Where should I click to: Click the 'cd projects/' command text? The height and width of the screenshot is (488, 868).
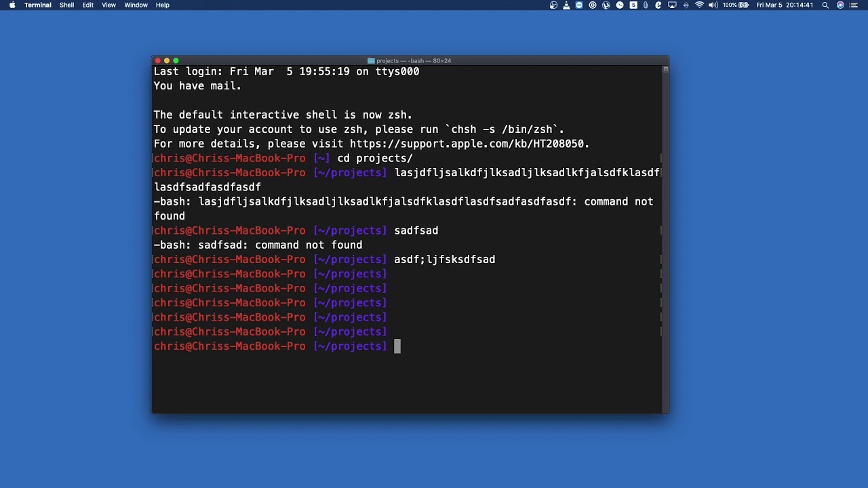375,158
